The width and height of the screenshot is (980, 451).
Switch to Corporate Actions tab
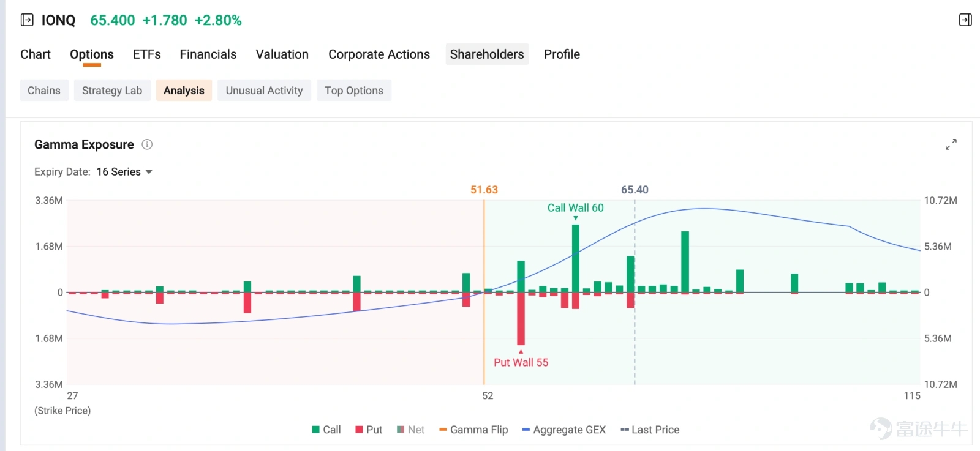379,54
